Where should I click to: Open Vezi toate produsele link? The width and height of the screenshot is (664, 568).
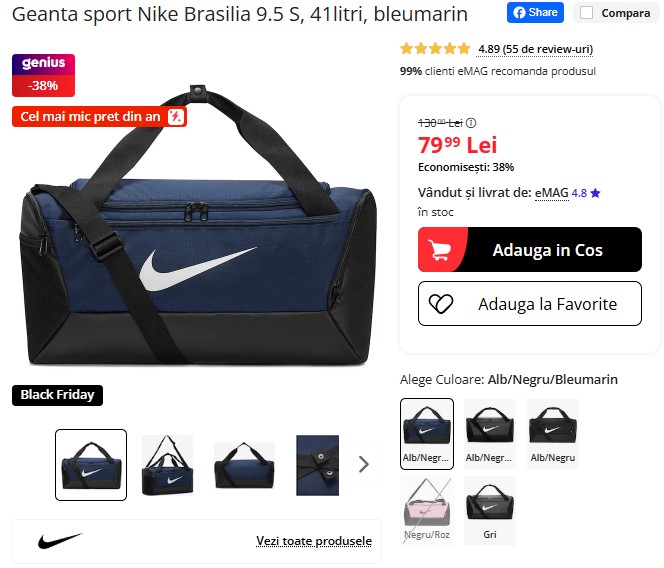tap(314, 541)
